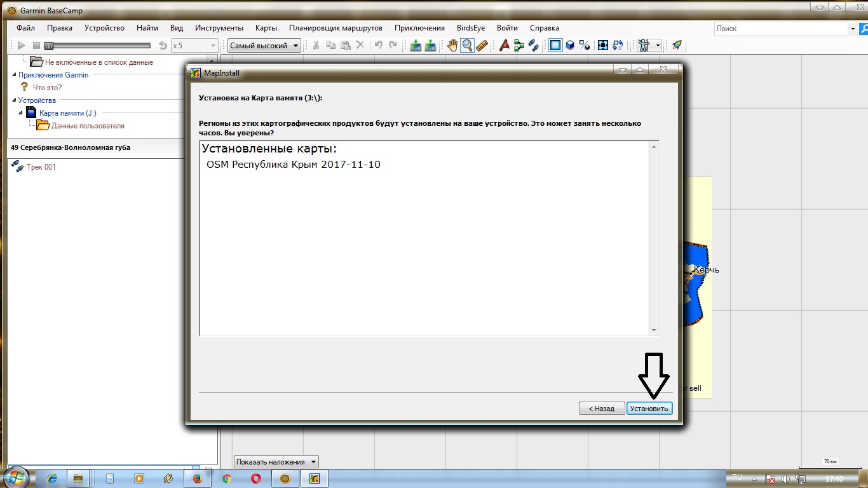Click the Установить button in MapInstall
This screenshot has height=488, width=868.
click(649, 409)
